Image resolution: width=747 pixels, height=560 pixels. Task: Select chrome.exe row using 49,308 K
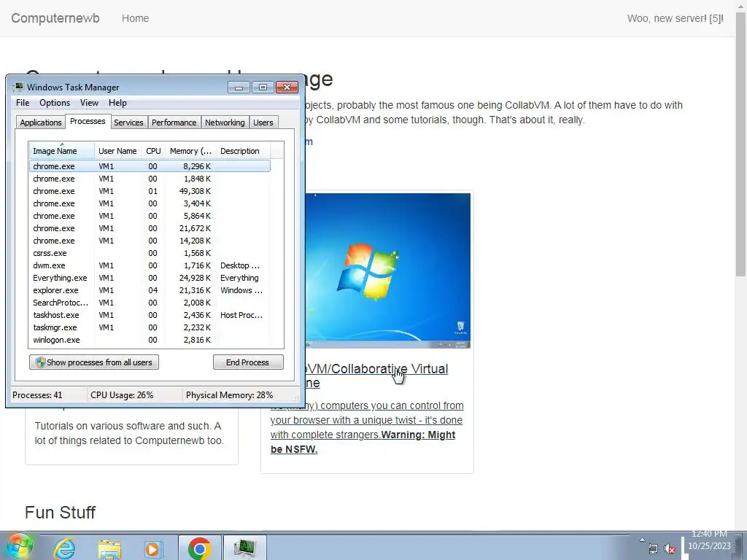(150, 191)
